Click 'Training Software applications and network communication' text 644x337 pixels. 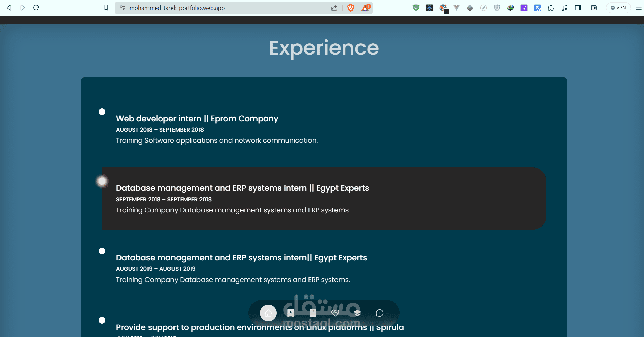click(x=217, y=140)
